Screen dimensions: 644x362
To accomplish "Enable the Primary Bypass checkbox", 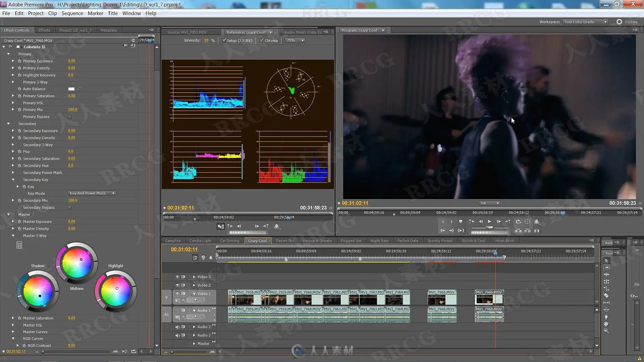I will 70,117.
